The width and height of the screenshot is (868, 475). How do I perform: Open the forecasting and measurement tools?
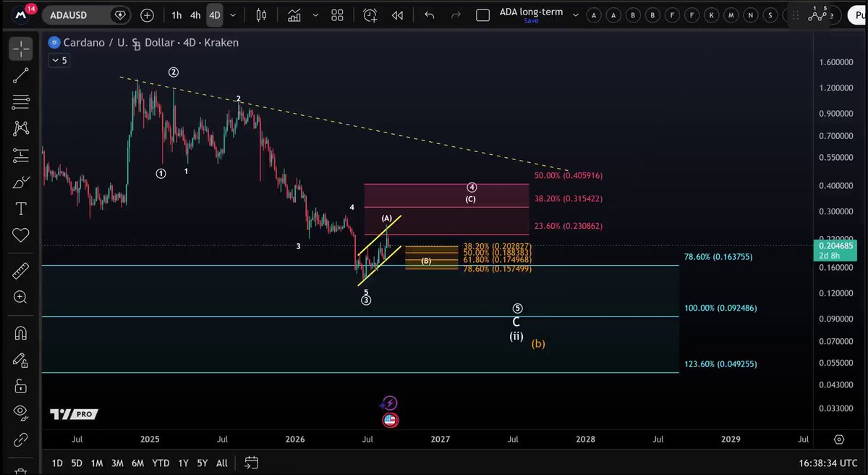click(20, 156)
